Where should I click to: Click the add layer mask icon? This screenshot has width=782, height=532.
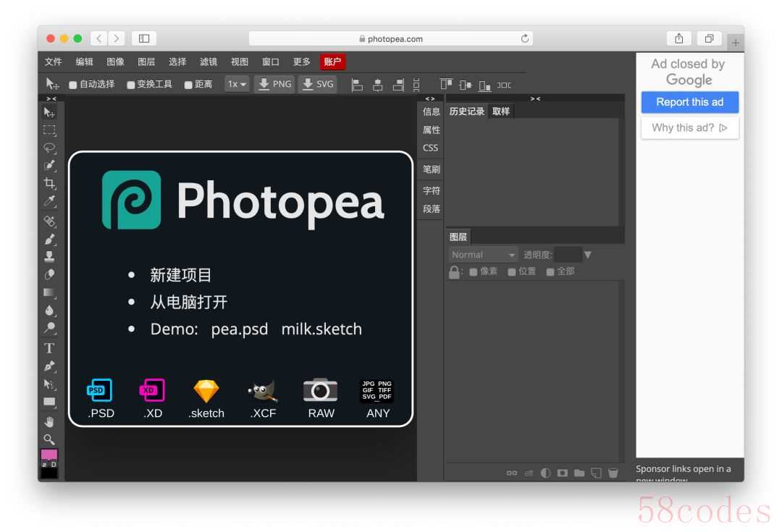point(562,473)
